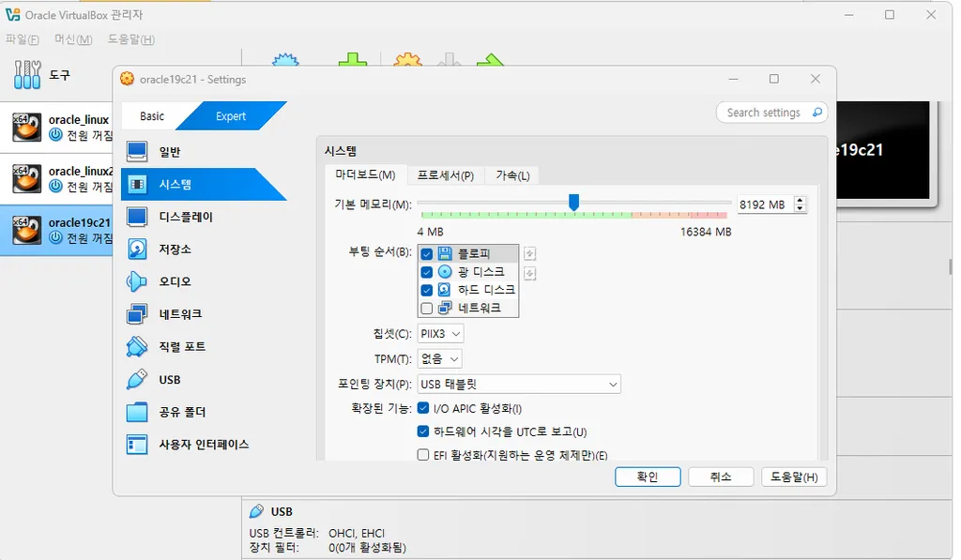
Task: Open the 포인팅 장치 USB 태블릿 dropdown
Action: coord(518,385)
